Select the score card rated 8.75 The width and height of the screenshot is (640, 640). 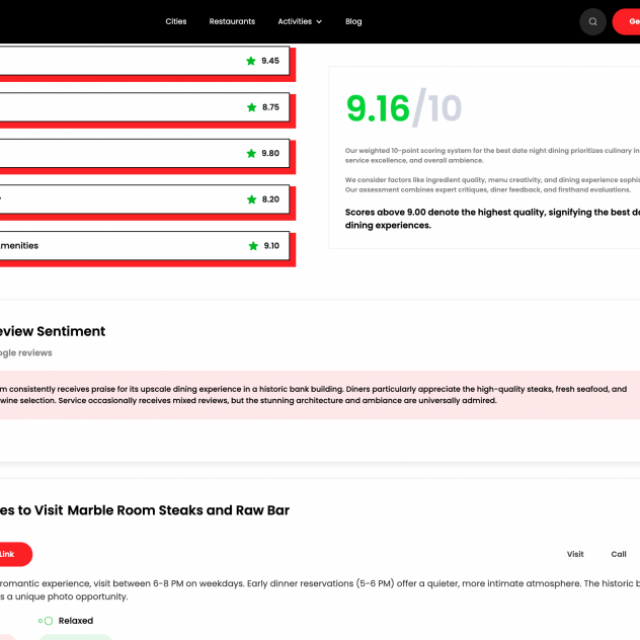pos(144,107)
